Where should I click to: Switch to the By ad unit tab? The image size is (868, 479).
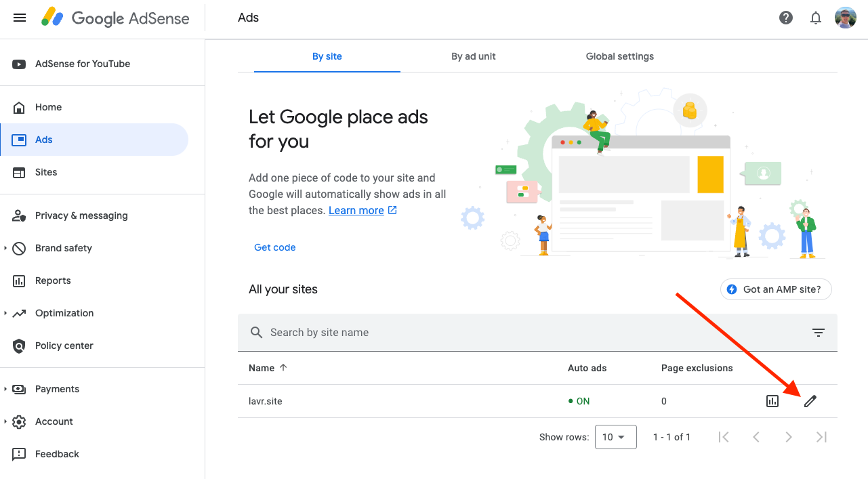(473, 56)
